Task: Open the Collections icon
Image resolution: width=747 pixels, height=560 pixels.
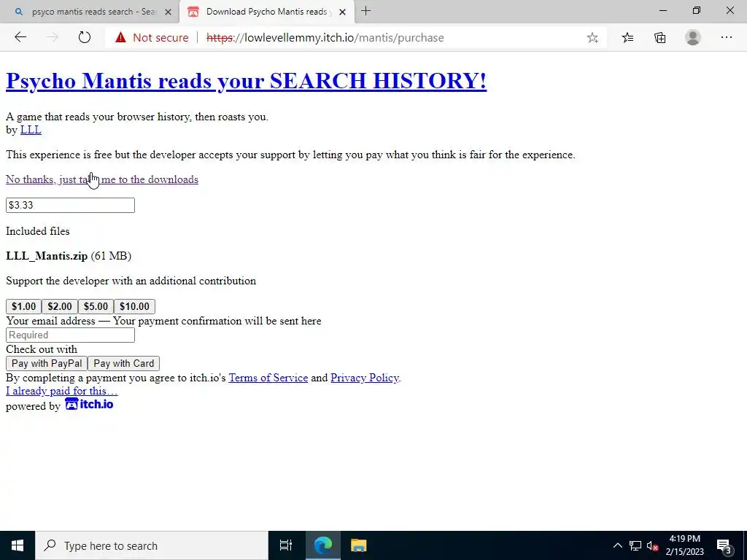Action: (x=659, y=38)
